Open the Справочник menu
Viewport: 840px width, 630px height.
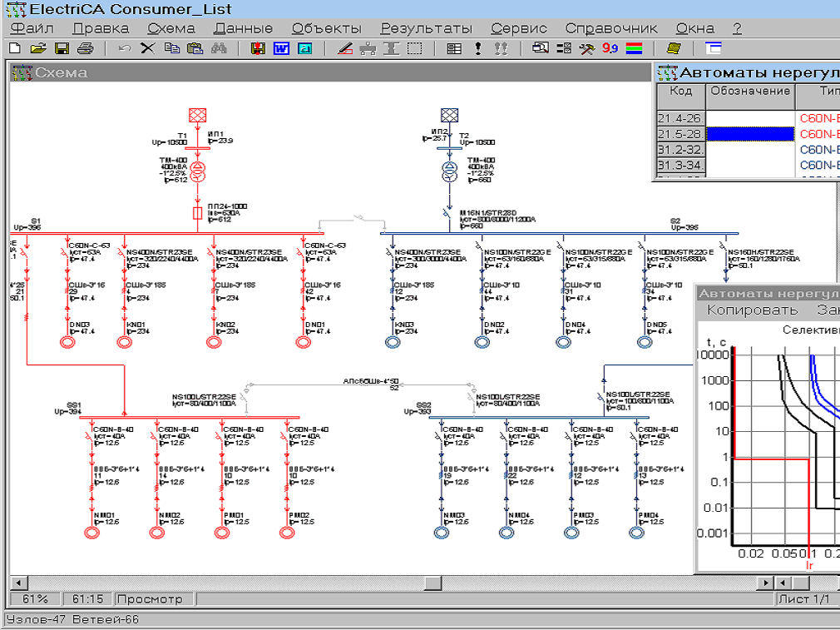tap(611, 28)
